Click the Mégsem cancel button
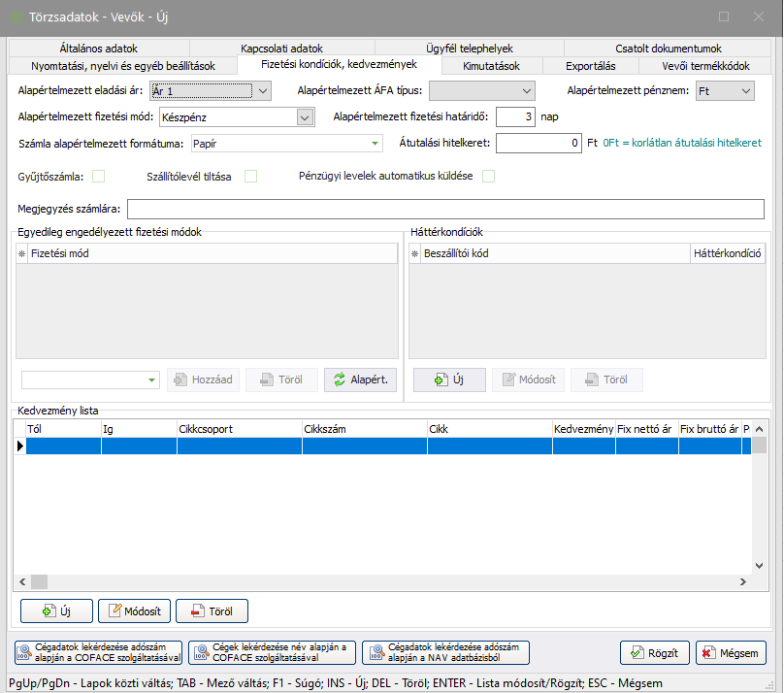The image size is (784, 693). [x=731, y=652]
